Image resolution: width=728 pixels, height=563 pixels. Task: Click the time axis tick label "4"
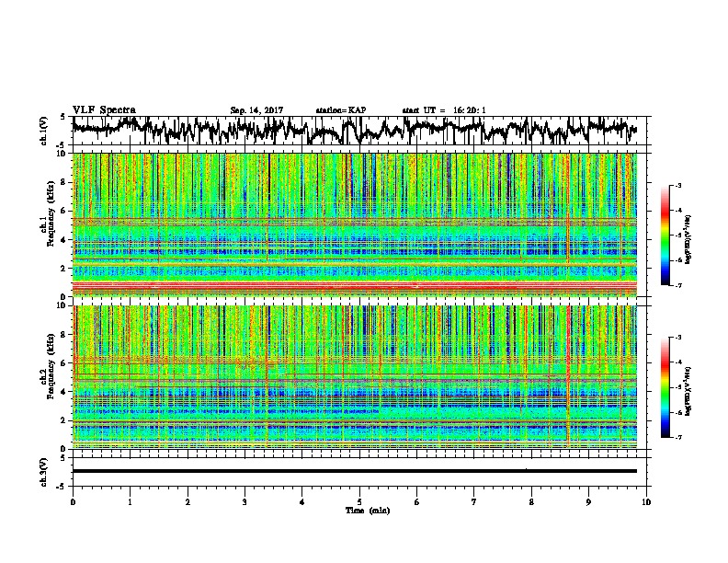point(302,502)
